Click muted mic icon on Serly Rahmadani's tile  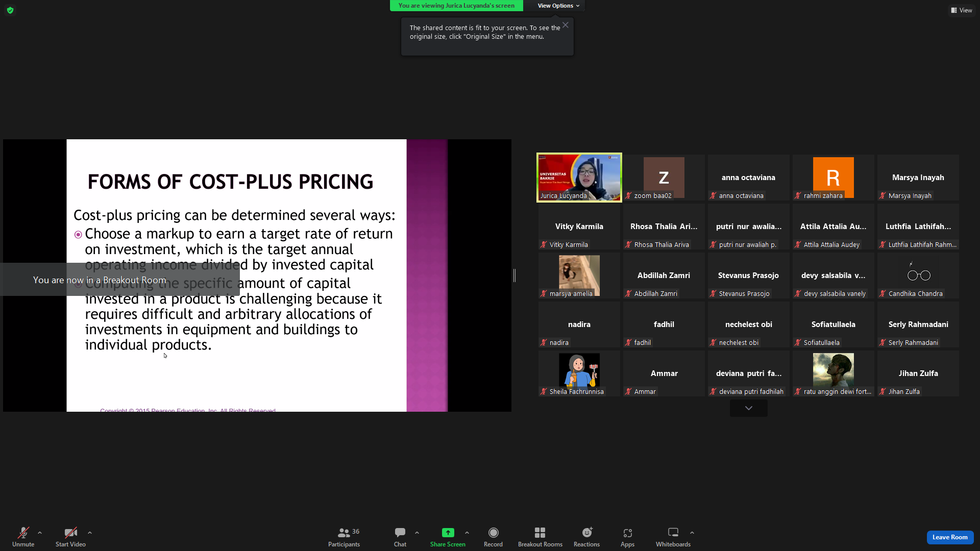click(x=883, y=343)
